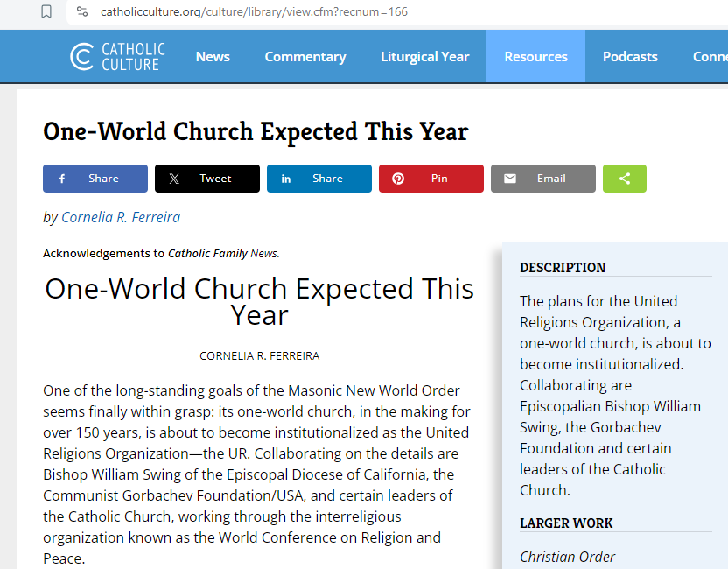
Task: Click the partially visible Connect menu item
Action: click(710, 57)
